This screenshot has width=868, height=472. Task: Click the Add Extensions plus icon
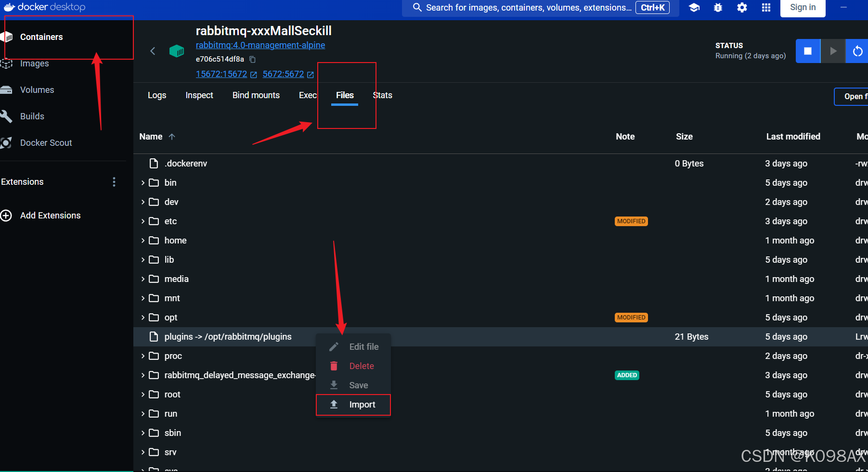coord(6,216)
